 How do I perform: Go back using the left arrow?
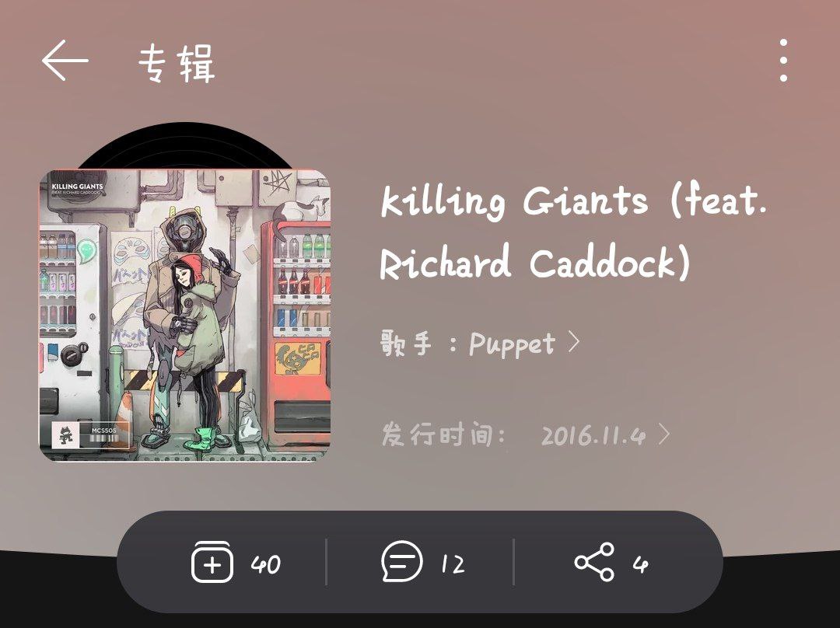[x=65, y=61]
